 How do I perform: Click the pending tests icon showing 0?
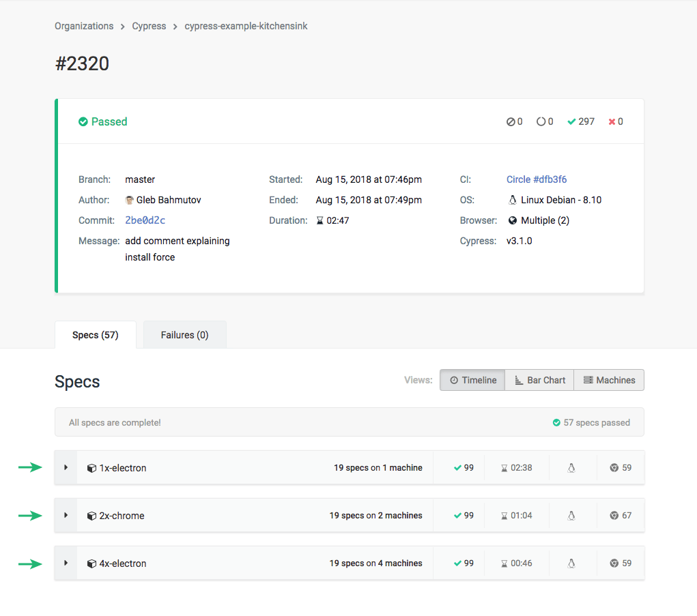coord(541,121)
